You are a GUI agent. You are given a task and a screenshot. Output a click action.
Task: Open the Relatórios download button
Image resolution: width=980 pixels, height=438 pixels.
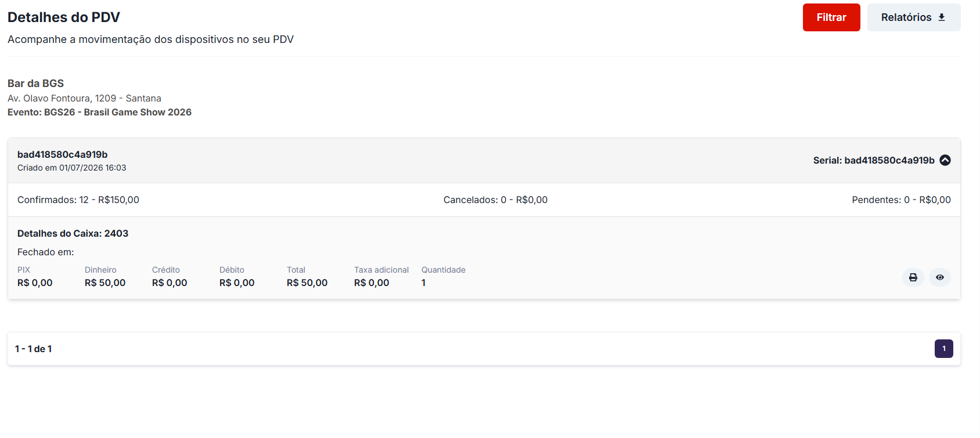coord(914,17)
